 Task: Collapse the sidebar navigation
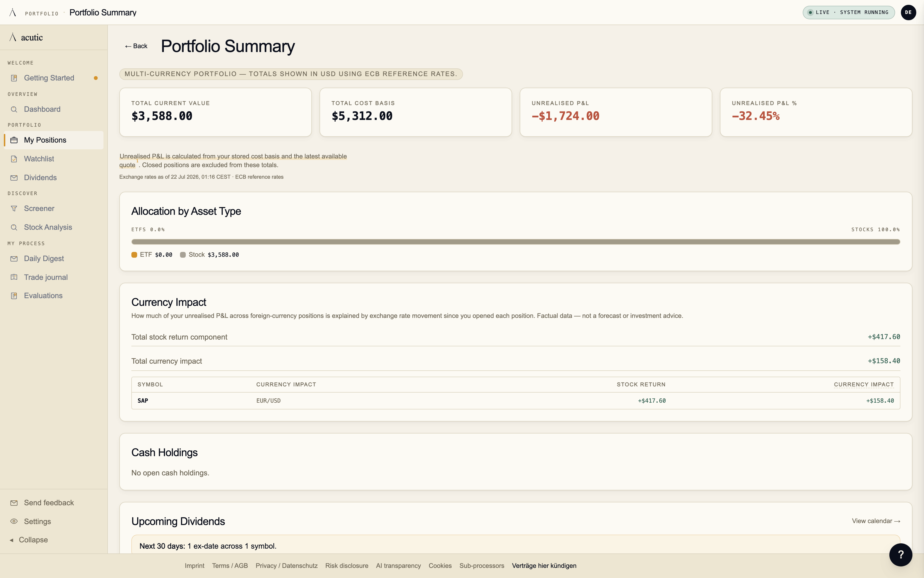(x=29, y=540)
